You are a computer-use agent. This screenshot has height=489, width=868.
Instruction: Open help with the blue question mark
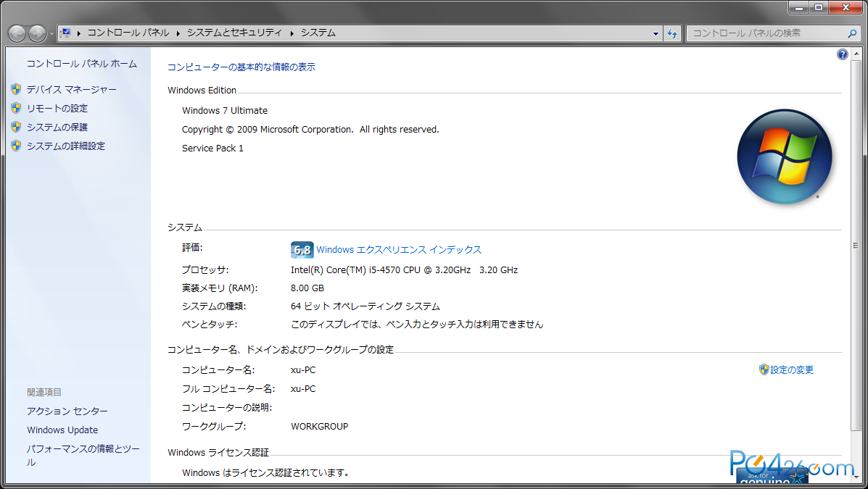point(842,54)
